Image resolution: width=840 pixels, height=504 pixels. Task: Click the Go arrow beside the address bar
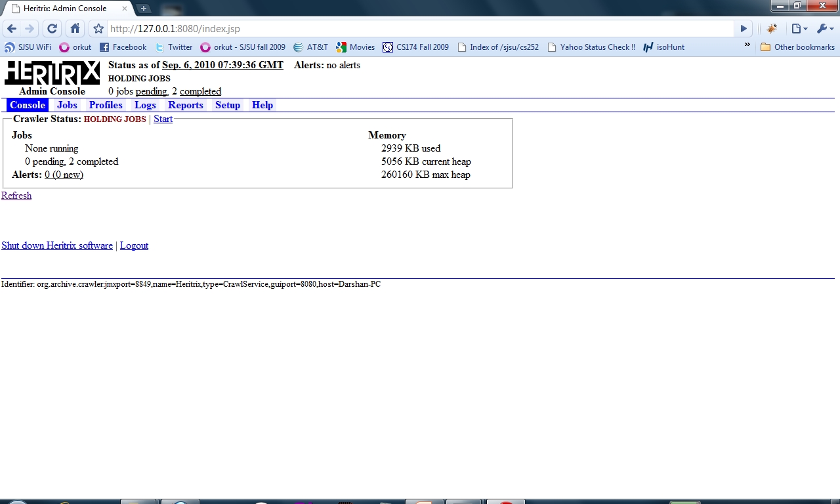(x=744, y=29)
